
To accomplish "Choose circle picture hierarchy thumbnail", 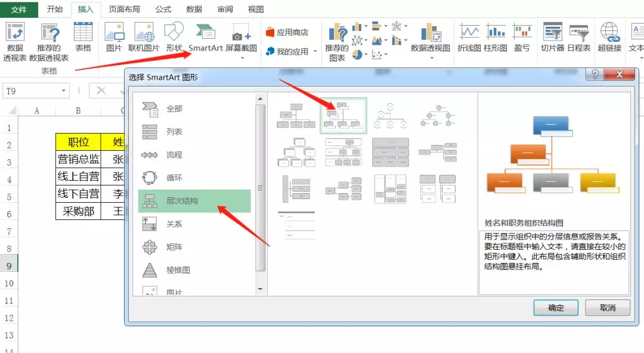I will 438,116.
